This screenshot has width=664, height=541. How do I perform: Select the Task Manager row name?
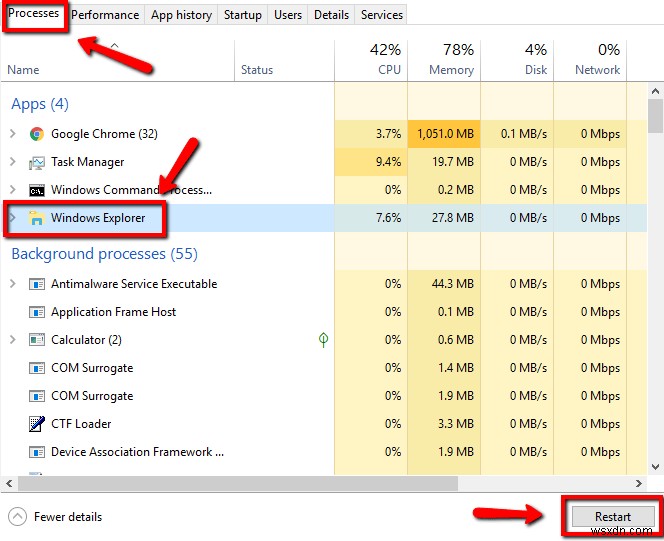(88, 162)
